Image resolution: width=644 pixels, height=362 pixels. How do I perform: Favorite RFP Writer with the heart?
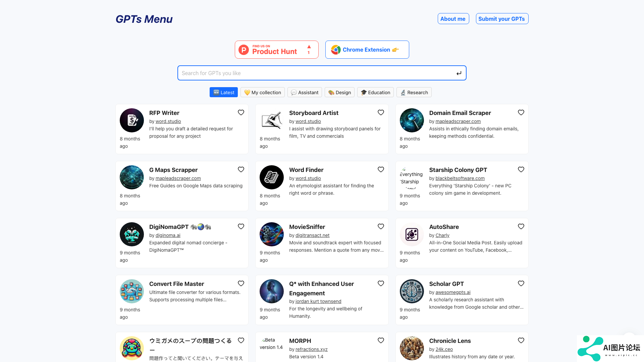[x=241, y=113]
